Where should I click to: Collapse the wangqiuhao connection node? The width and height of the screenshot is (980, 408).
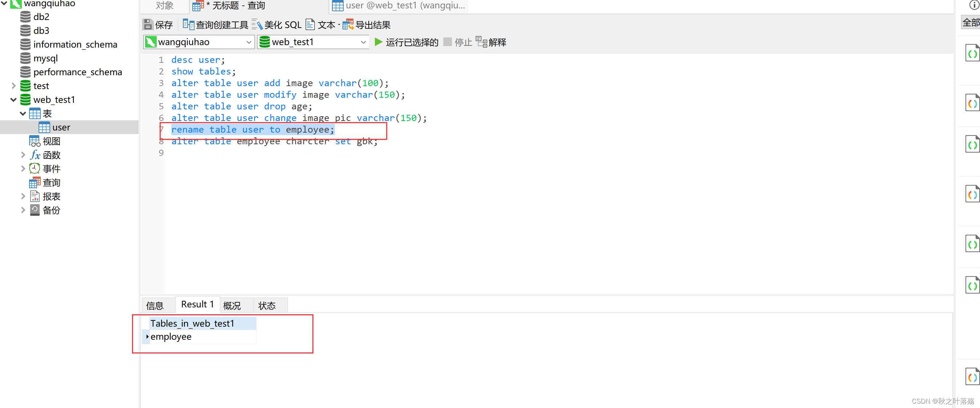coord(5,3)
